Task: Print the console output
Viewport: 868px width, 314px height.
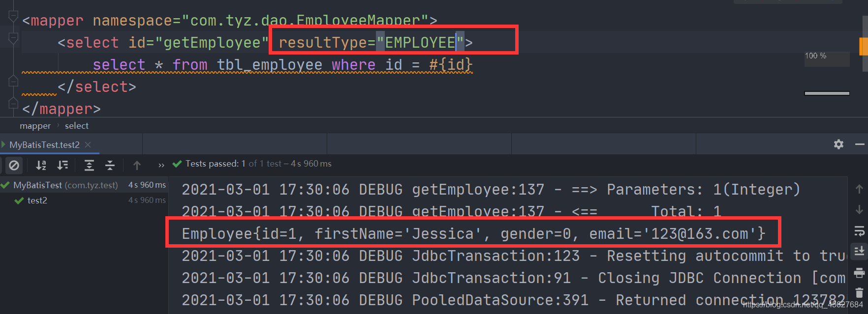Action: (x=859, y=273)
